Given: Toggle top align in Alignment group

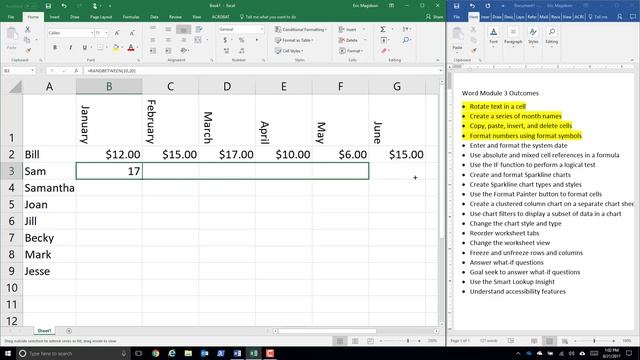Looking at the screenshot, I should (153, 29).
